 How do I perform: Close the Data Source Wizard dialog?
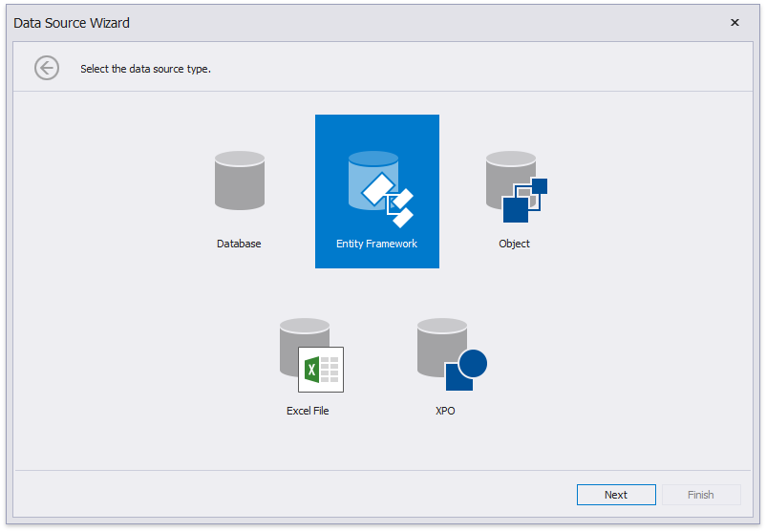pos(734,23)
